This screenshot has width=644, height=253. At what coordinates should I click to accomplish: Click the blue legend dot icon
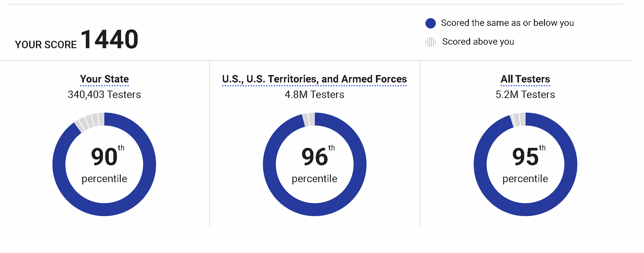(x=430, y=23)
